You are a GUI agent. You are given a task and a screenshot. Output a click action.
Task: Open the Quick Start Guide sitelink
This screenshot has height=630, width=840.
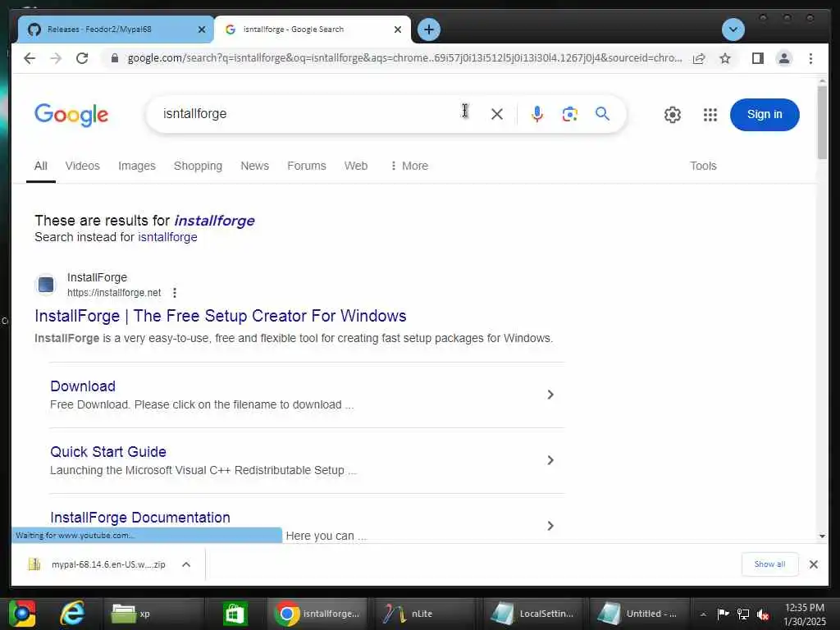[x=108, y=452]
